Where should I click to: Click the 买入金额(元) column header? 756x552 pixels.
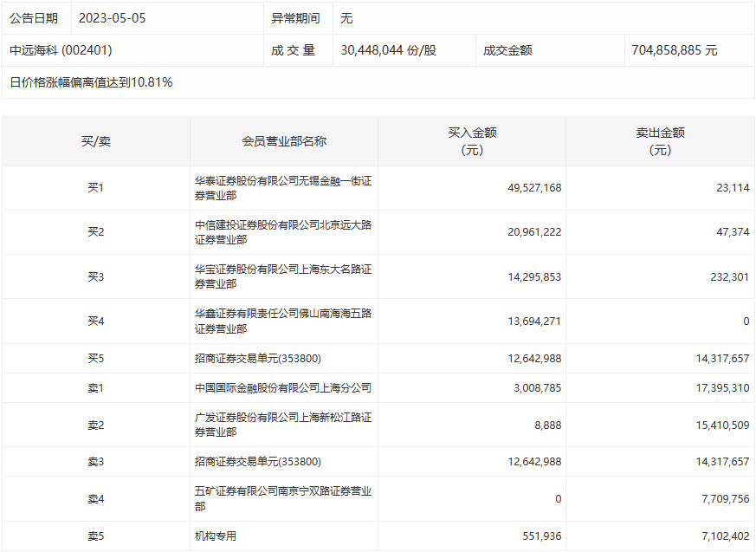472,141
